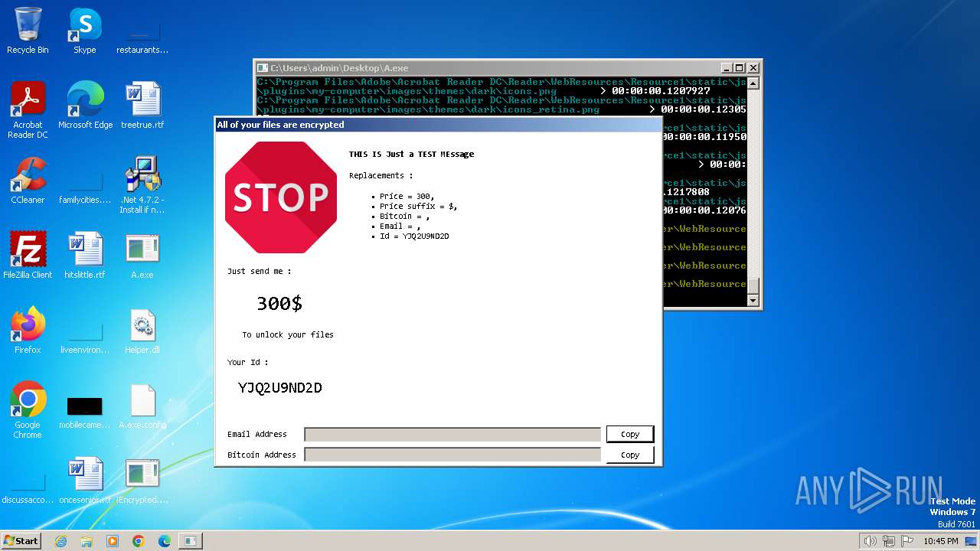The width and height of the screenshot is (980, 551).
Task: Launch Firefox desktop shortcut
Action: [x=28, y=331]
